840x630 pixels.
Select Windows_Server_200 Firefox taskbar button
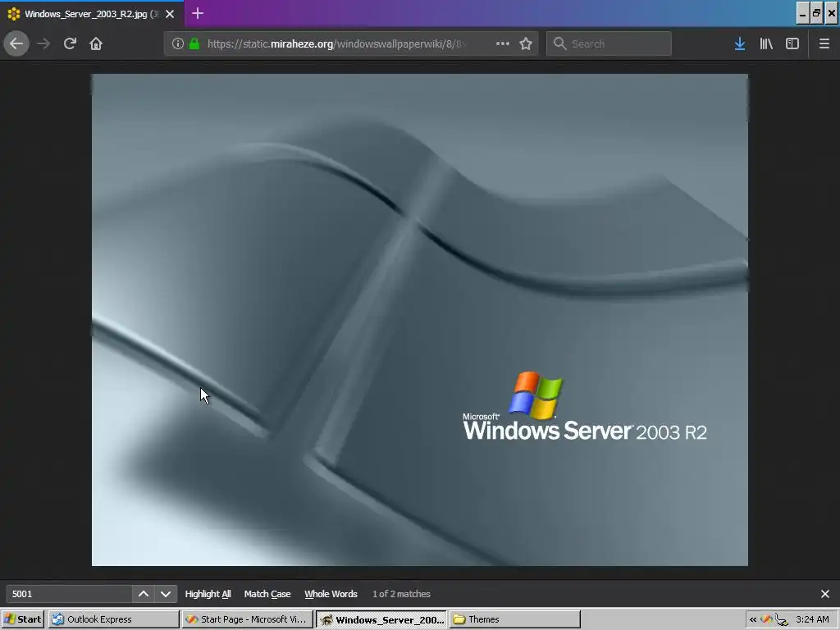click(381, 619)
